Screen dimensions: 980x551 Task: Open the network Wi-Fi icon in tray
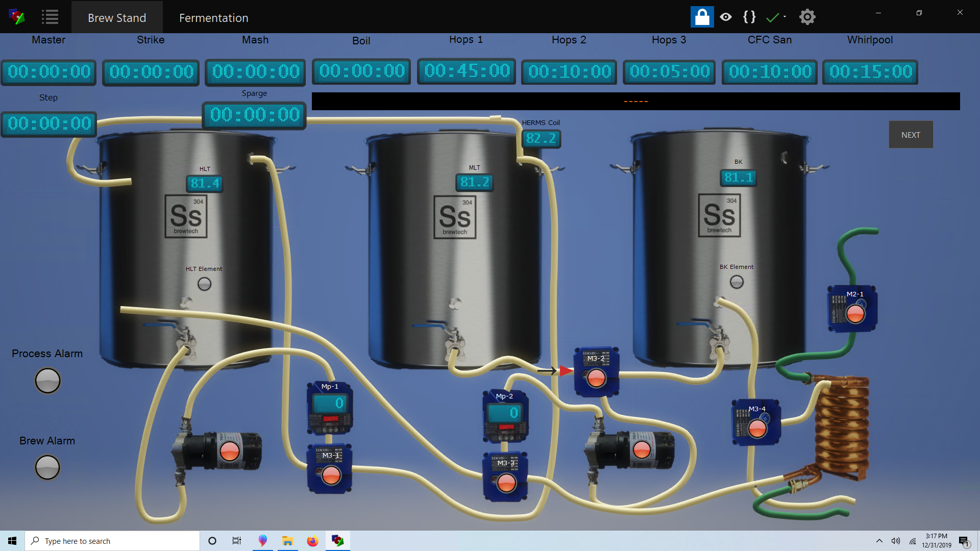pos(913,541)
